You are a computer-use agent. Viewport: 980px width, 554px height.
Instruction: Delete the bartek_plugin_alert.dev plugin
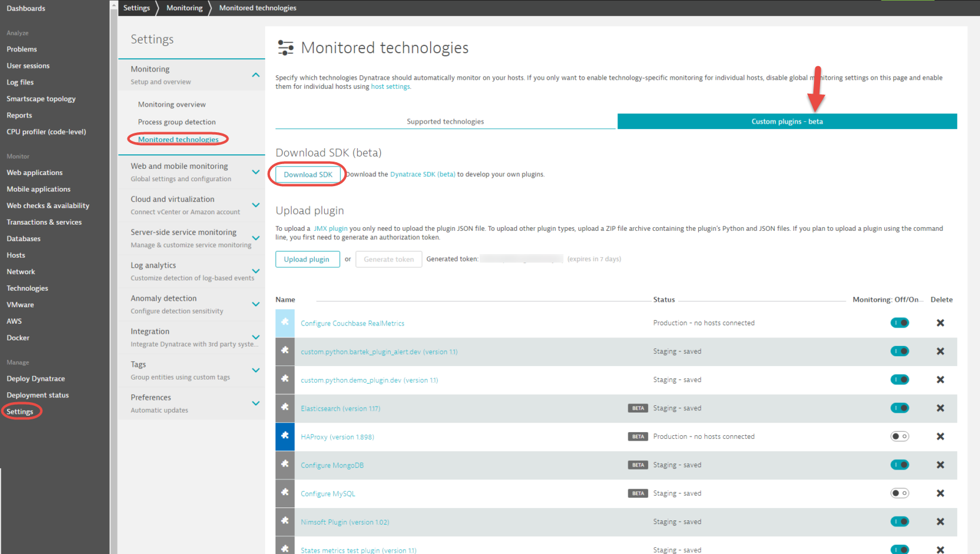coord(940,351)
